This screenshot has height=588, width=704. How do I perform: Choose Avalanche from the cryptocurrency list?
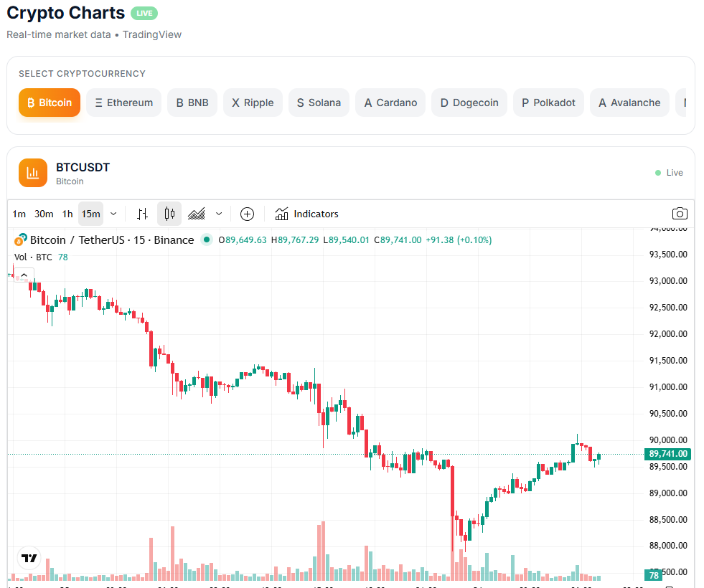click(629, 103)
